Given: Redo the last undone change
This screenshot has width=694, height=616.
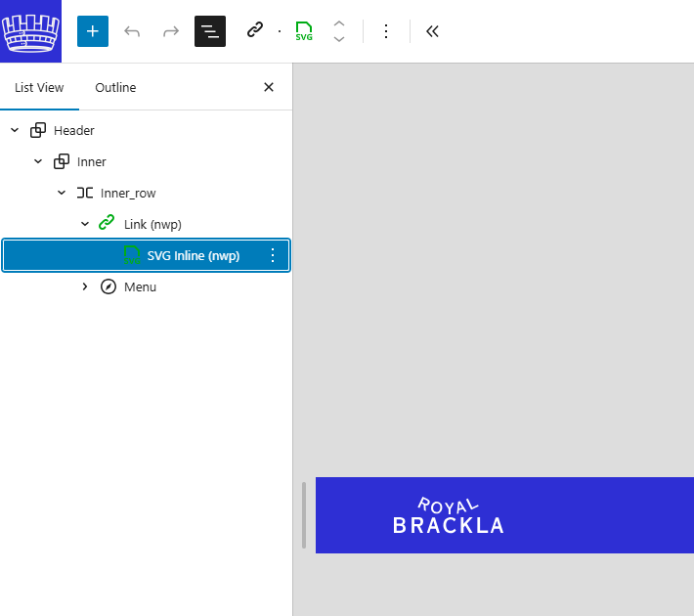Looking at the screenshot, I should 171,31.
